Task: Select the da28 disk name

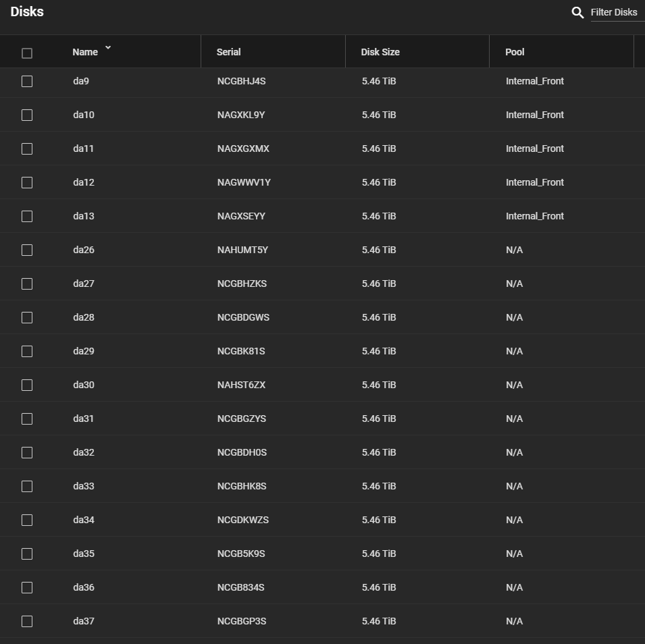Action: click(84, 317)
